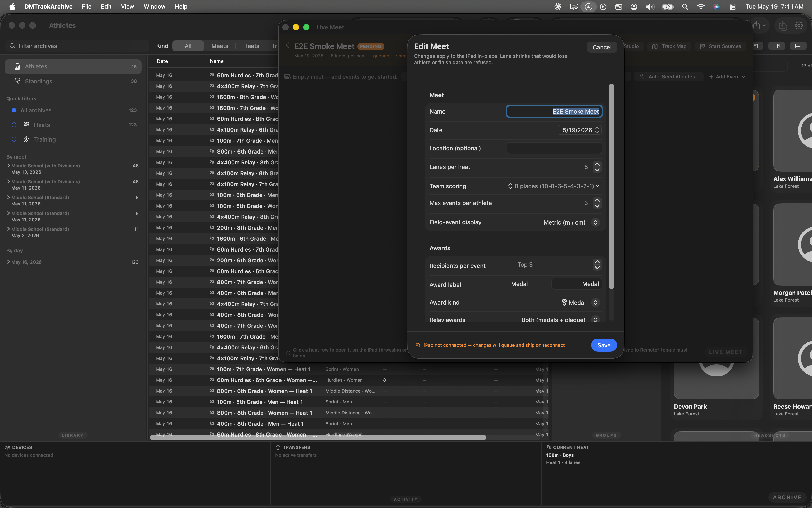Open macOS Spotlight search icon
812x508 pixels.
(x=685, y=7)
